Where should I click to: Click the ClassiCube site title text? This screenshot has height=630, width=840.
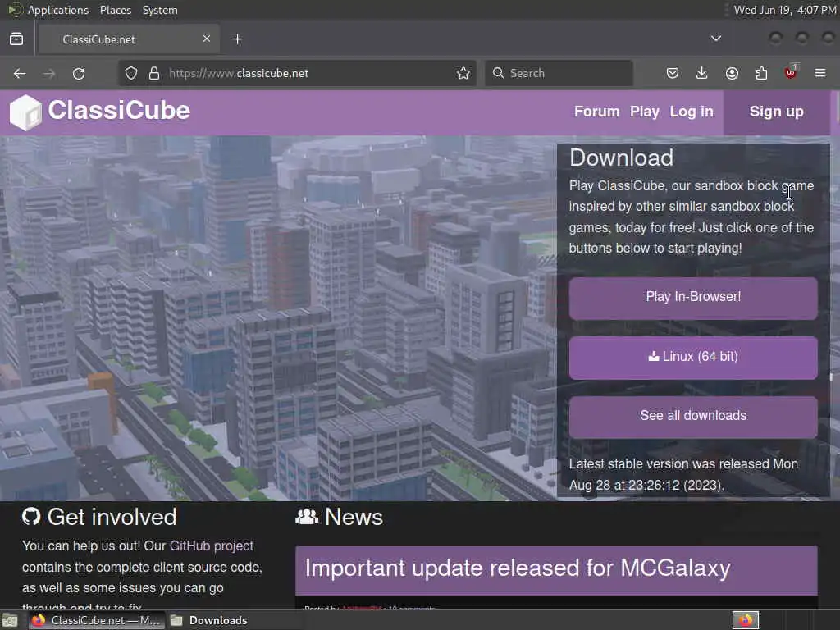pyautogui.click(x=119, y=111)
